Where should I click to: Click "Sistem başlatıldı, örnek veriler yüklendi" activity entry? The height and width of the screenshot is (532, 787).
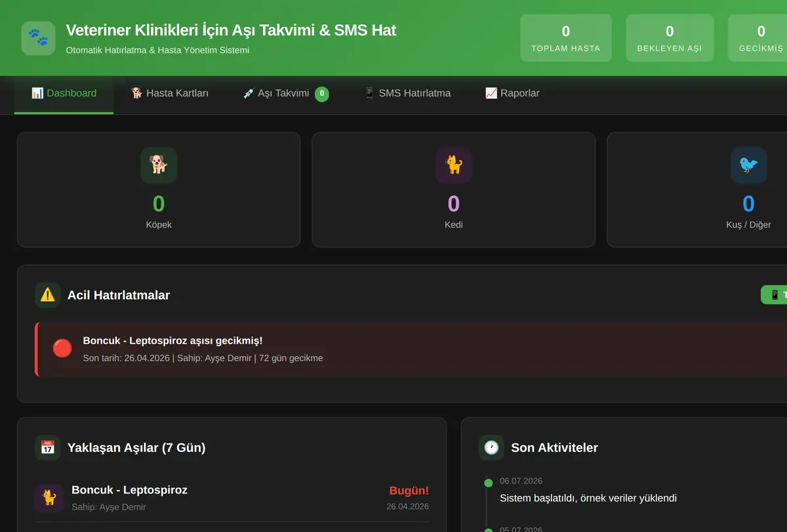(x=588, y=498)
